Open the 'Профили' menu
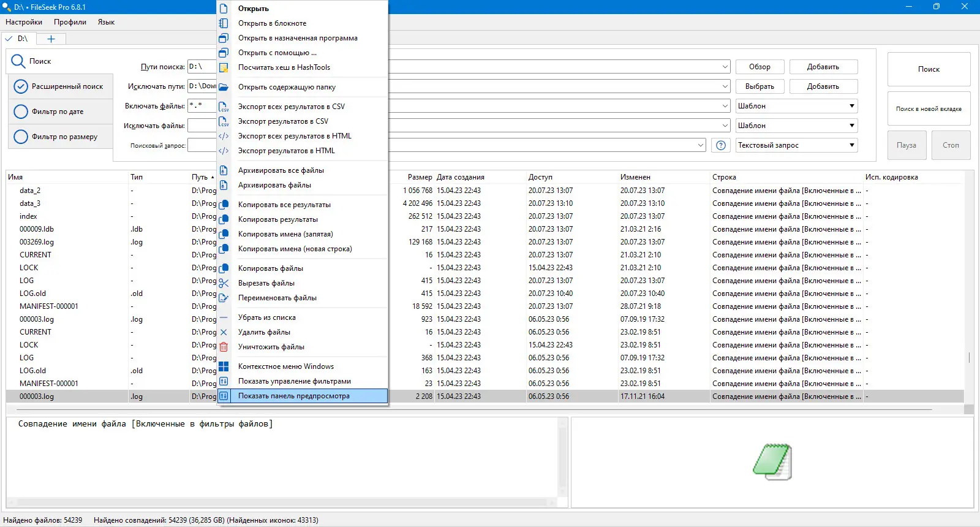The image size is (980, 527). point(70,22)
